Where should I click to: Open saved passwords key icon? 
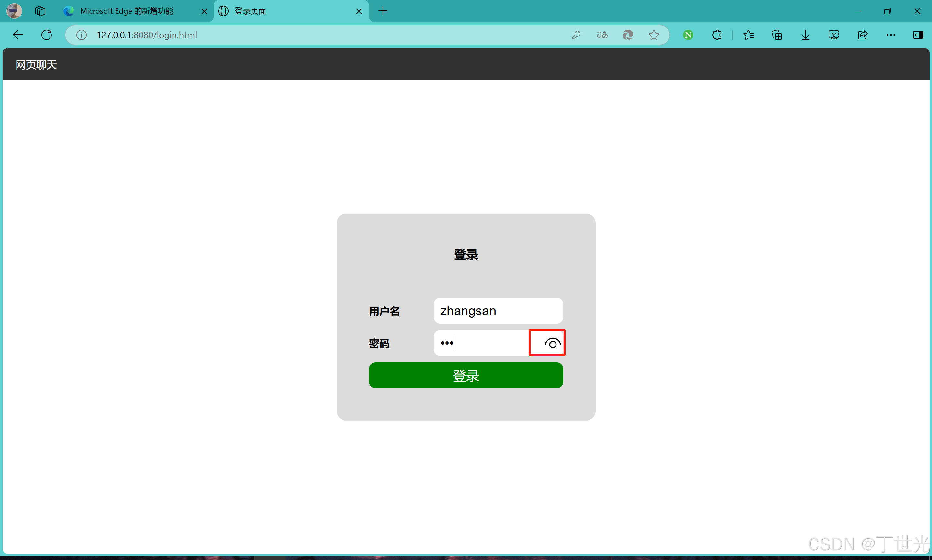pyautogui.click(x=576, y=35)
